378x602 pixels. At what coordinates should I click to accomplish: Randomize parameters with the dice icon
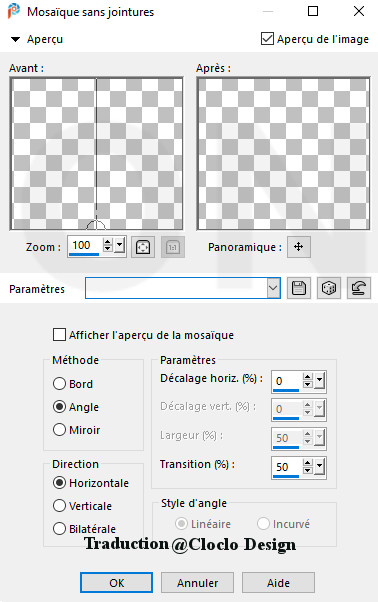click(329, 288)
